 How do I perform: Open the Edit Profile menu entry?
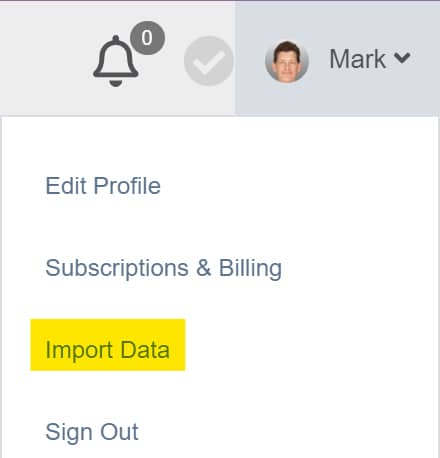click(x=103, y=185)
